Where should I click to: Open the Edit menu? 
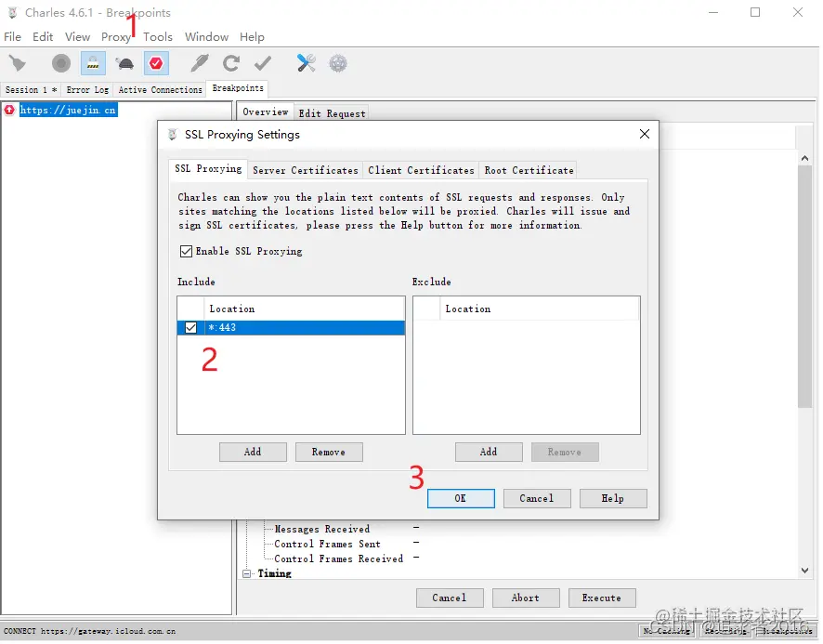point(43,37)
